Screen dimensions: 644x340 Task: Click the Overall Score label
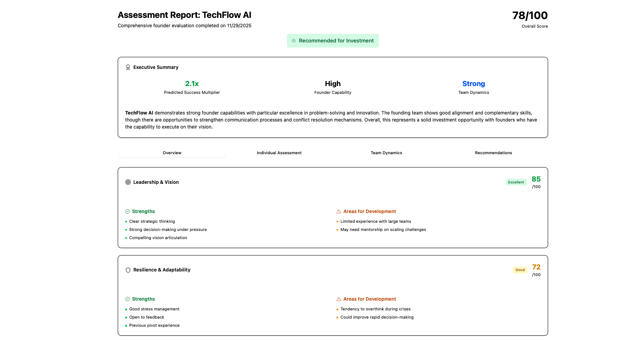pyautogui.click(x=535, y=26)
